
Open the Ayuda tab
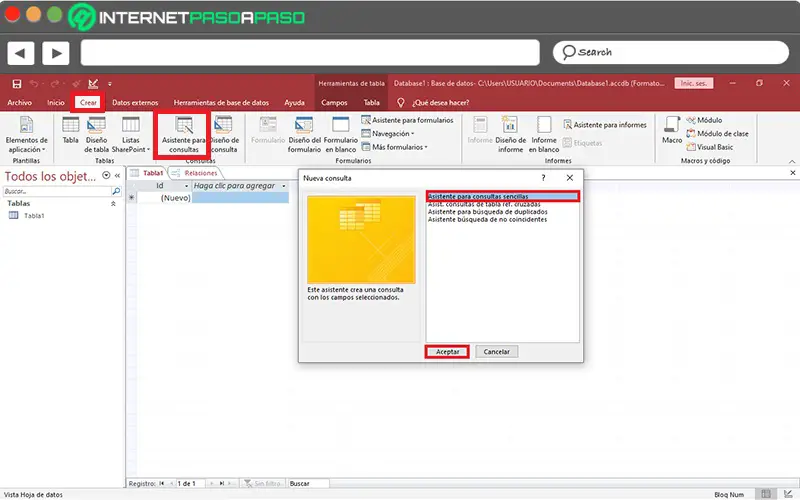[x=294, y=103]
